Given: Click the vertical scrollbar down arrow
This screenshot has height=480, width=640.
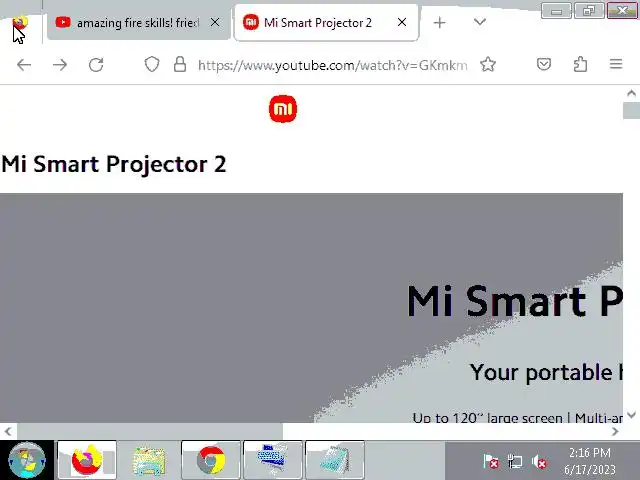Looking at the screenshot, I should pos(631,415).
